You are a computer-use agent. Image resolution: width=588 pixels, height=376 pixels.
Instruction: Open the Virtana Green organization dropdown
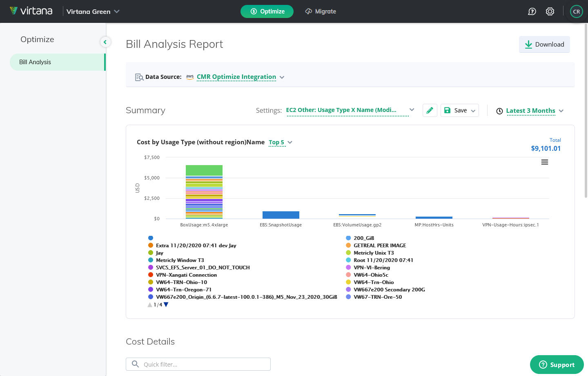[93, 11]
